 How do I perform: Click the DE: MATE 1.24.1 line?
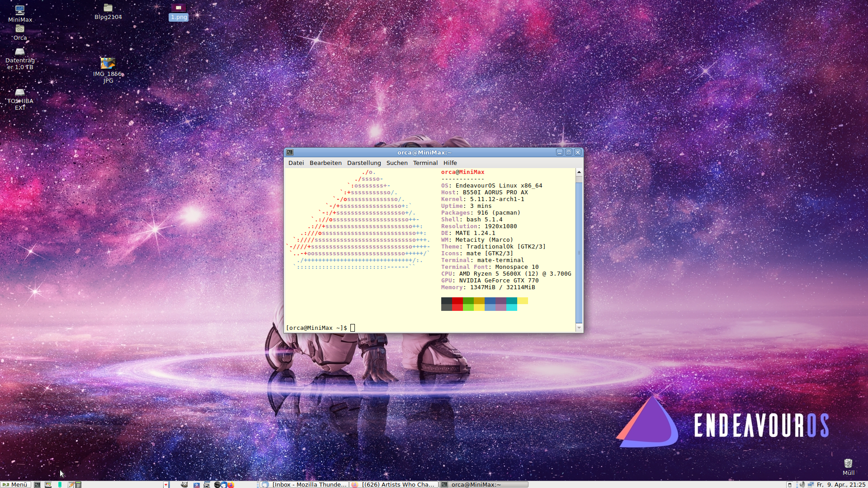[x=468, y=233]
